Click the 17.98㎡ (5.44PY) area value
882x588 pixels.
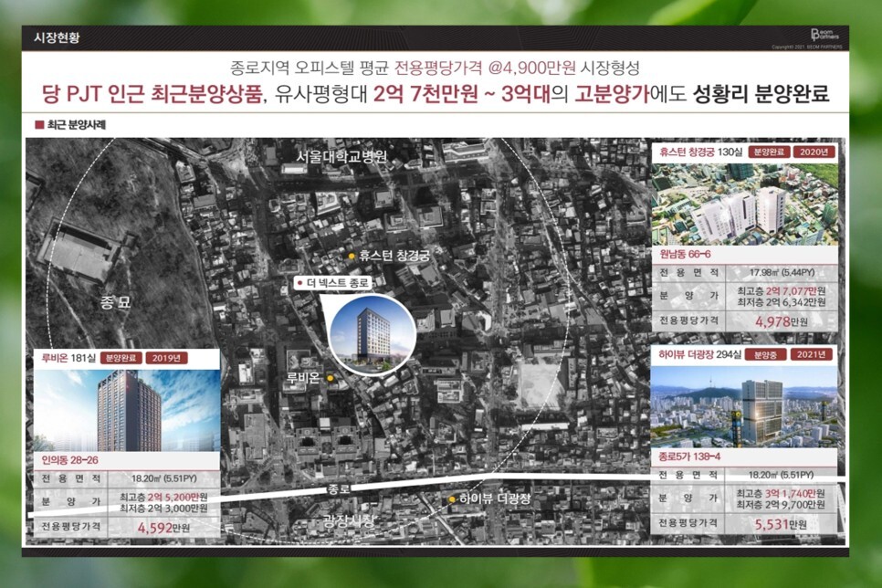pyautogui.click(x=782, y=272)
